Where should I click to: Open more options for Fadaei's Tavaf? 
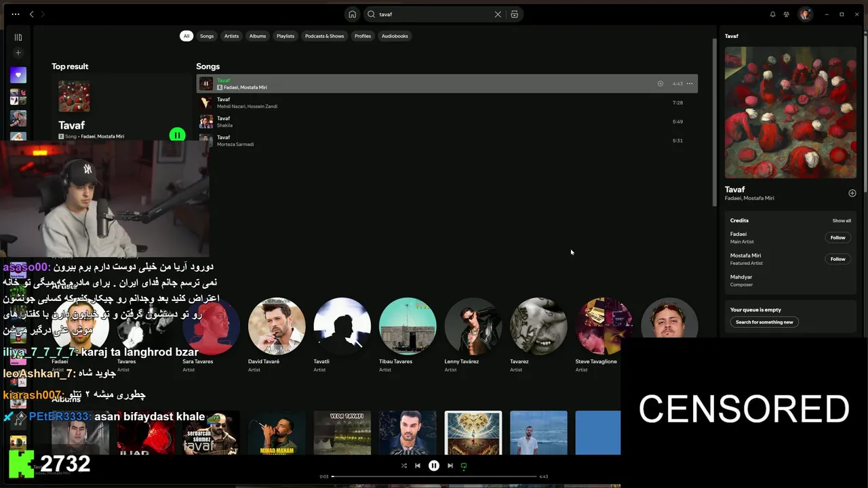pos(690,84)
